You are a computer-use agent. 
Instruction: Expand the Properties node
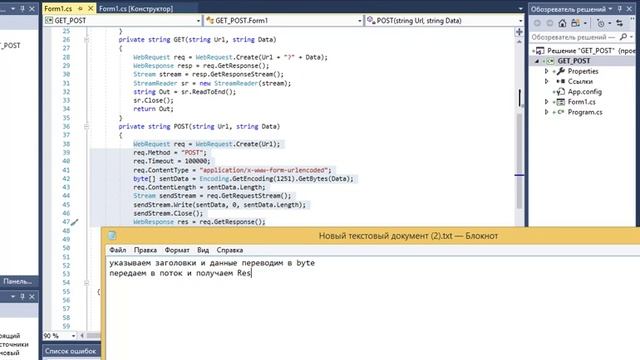tap(547, 71)
